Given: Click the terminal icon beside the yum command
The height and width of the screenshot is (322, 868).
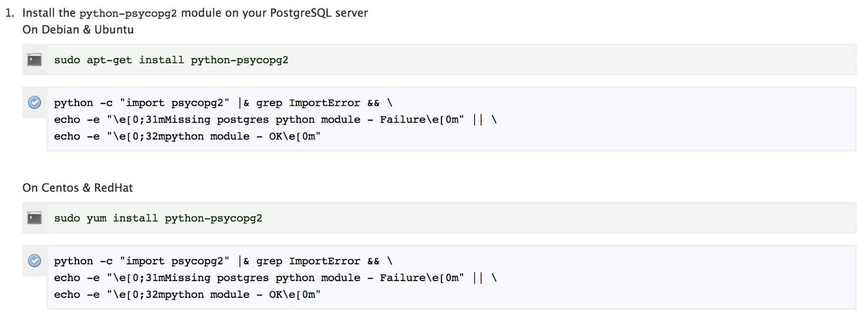Looking at the screenshot, I should (35, 218).
